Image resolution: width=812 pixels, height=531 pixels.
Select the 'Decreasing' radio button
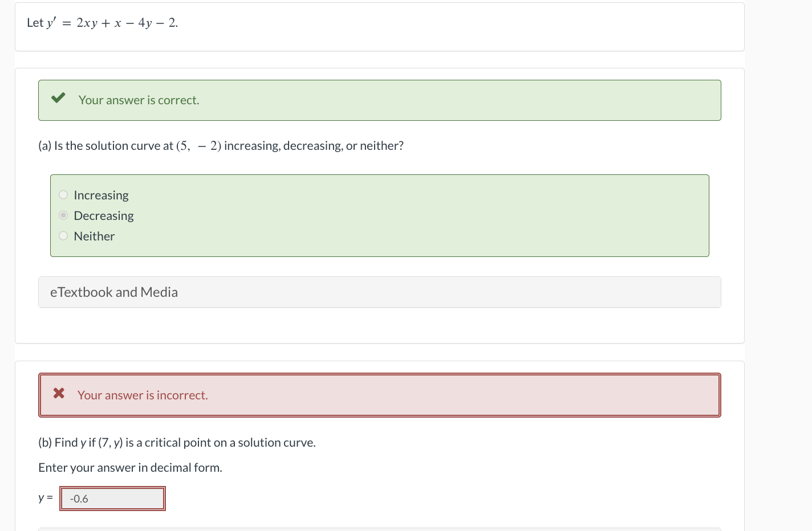pyautogui.click(x=63, y=215)
